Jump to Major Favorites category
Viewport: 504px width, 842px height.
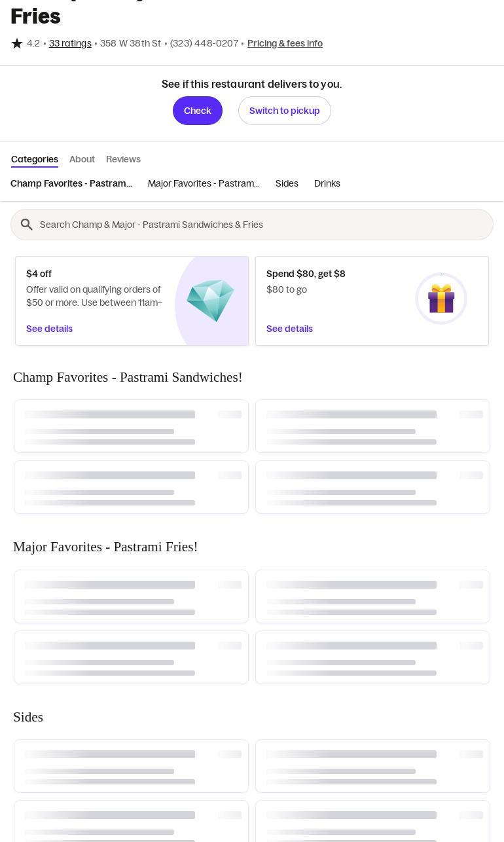click(204, 183)
